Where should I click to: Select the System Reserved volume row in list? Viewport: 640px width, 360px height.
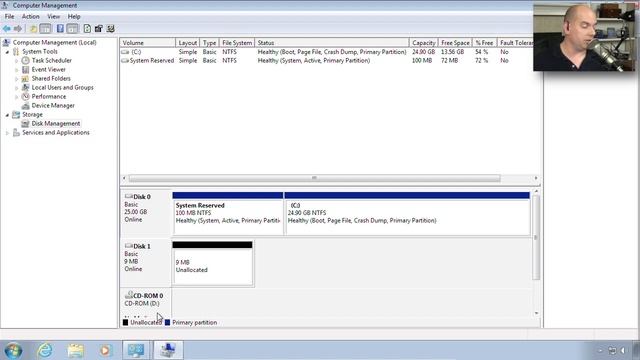click(327, 60)
